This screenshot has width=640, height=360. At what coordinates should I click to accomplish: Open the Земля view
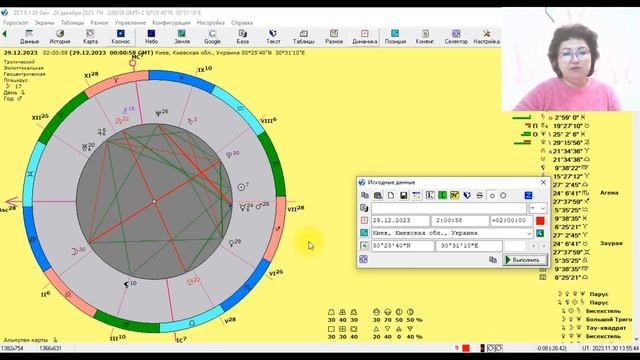pyautogui.click(x=182, y=37)
